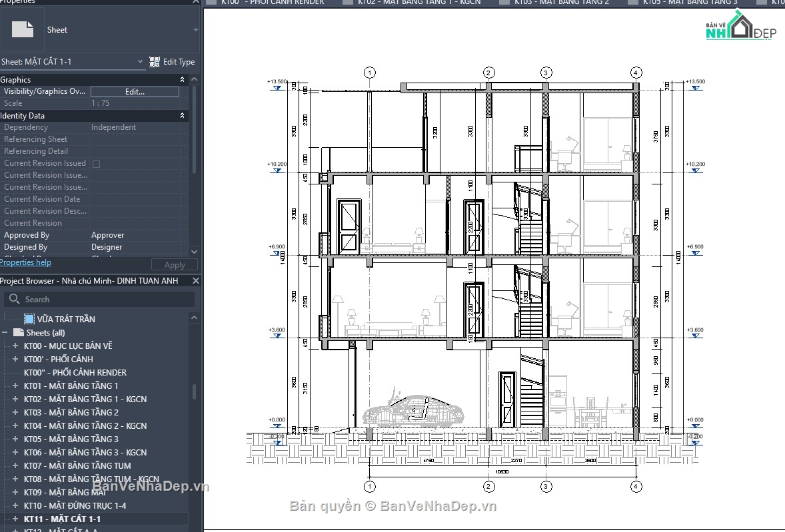Expand the KT03 - MẶT BẰNG TẦNG 2 sheet
This screenshot has width=785, height=532.
click(15, 413)
